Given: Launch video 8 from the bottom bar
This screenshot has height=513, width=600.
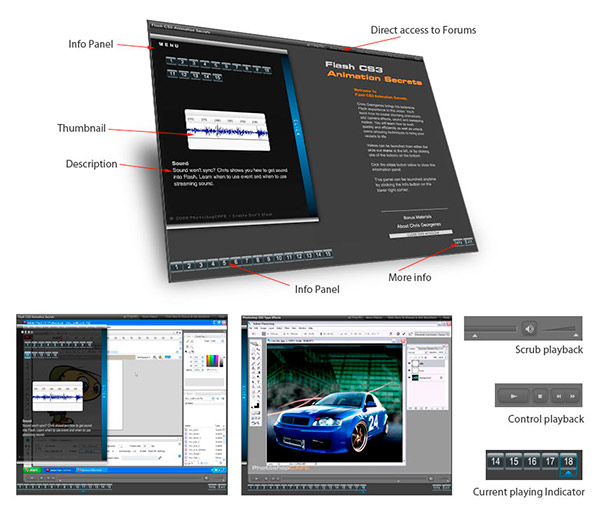Looking at the screenshot, I should [x=258, y=259].
